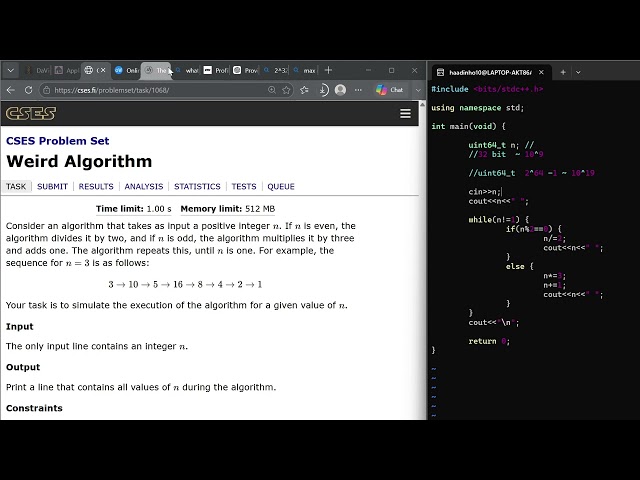Open the TESTS tab

coord(244,187)
